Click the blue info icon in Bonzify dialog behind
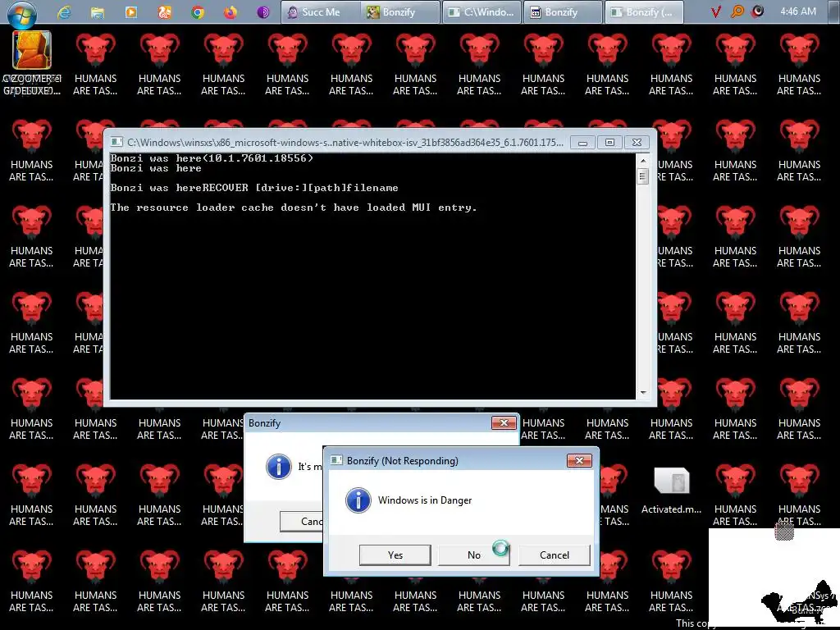Image resolution: width=840 pixels, height=630 pixels. pos(279,467)
